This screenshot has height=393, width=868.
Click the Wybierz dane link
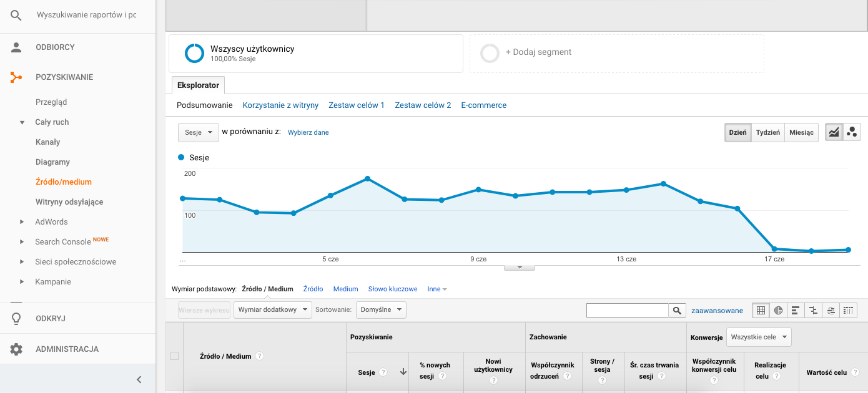click(x=308, y=132)
